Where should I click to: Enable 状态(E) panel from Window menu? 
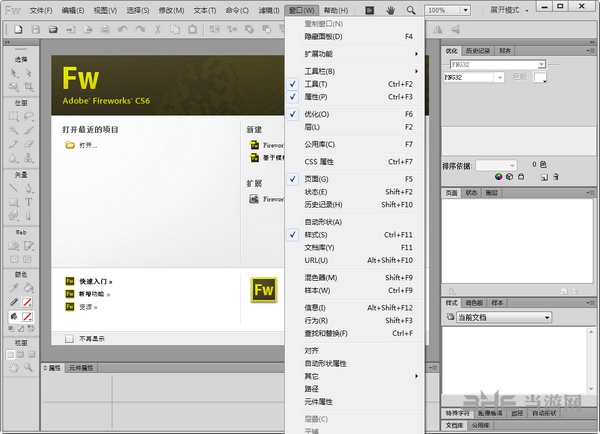355,192
